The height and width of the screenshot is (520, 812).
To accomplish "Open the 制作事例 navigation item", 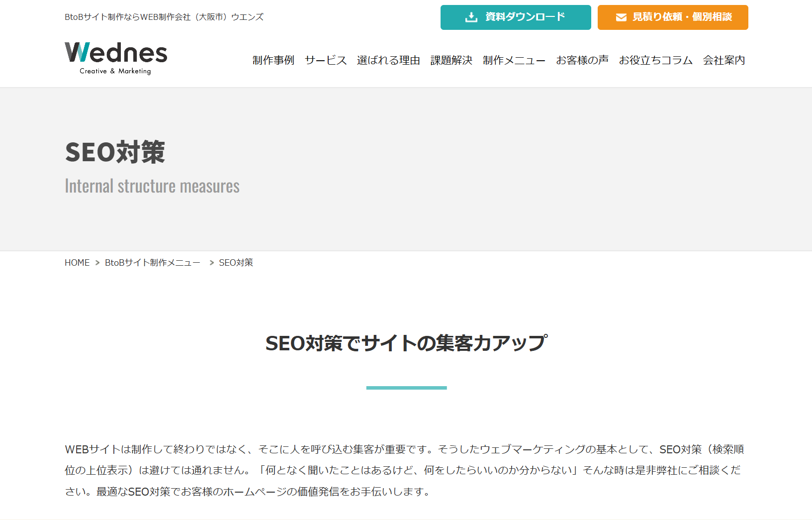I will tap(273, 60).
